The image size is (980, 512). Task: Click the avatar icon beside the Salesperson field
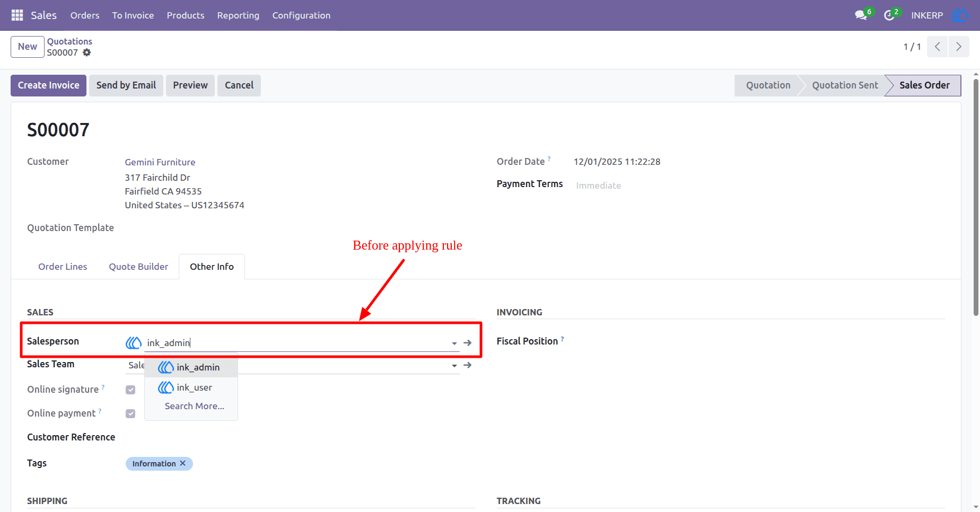click(134, 343)
